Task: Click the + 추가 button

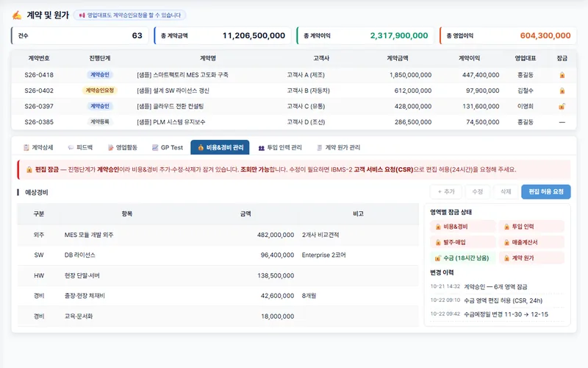Action: 446,191
